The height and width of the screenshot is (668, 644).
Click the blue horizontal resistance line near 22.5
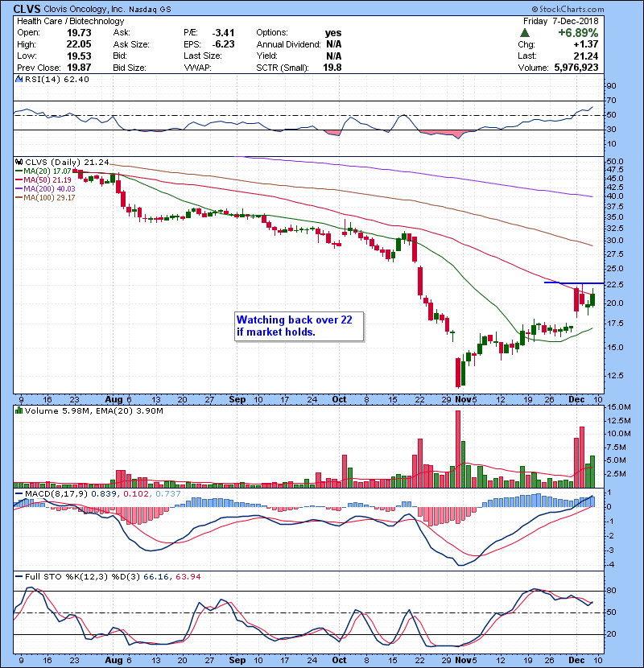pos(574,282)
